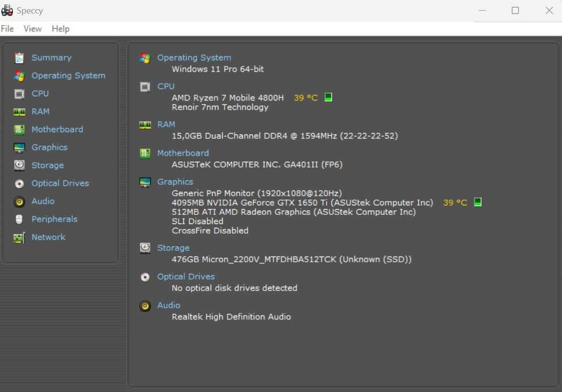Click the GTX 1650 Ti temperature 39 °C
Image resolution: width=562 pixels, height=392 pixels.
point(455,202)
